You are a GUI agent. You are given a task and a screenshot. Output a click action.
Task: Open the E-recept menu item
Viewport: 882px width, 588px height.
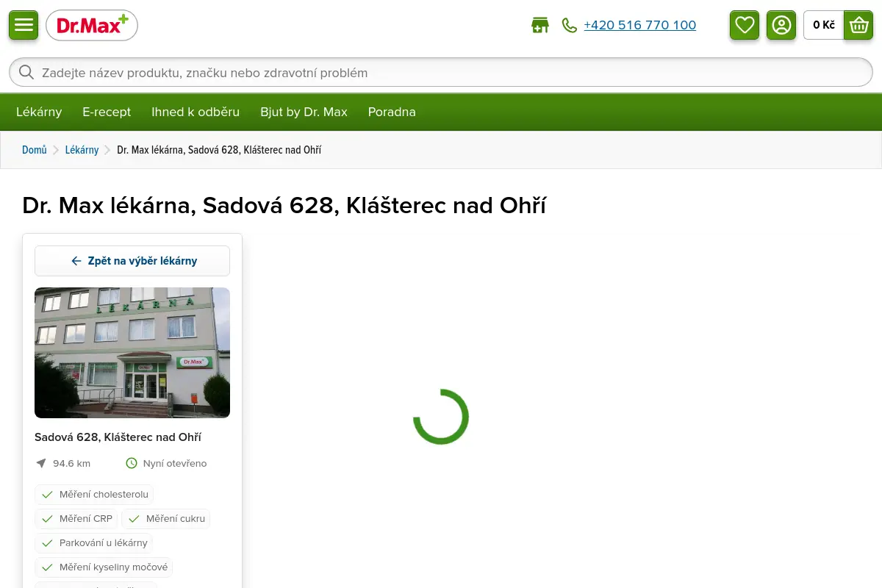[x=107, y=112]
